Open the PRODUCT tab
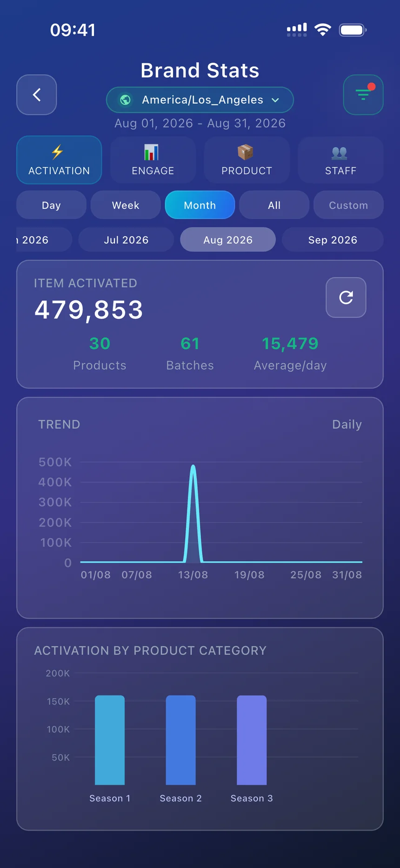 [x=247, y=160]
